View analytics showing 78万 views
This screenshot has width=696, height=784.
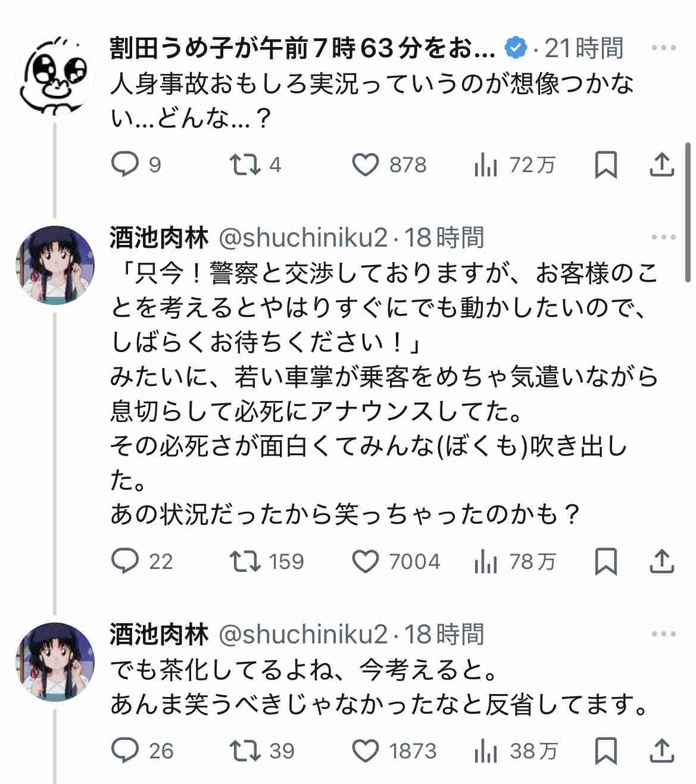pos(485,561)
